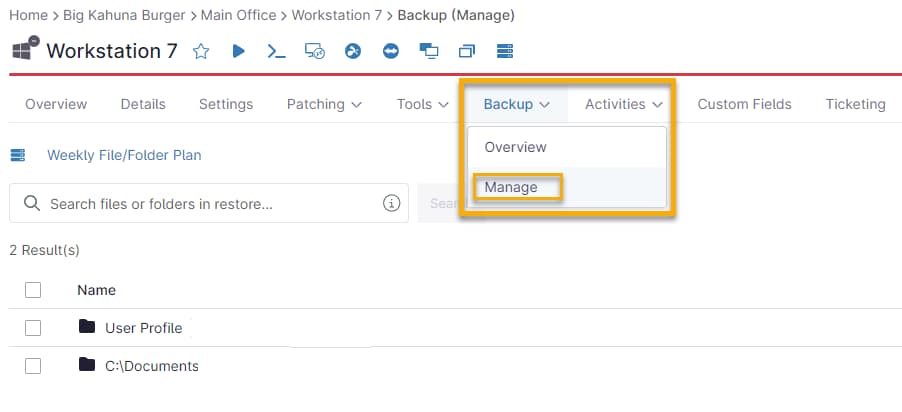This screenshot has height=412, width=902.
Task: Click the stacked windows icon
Action: point(467,51)
